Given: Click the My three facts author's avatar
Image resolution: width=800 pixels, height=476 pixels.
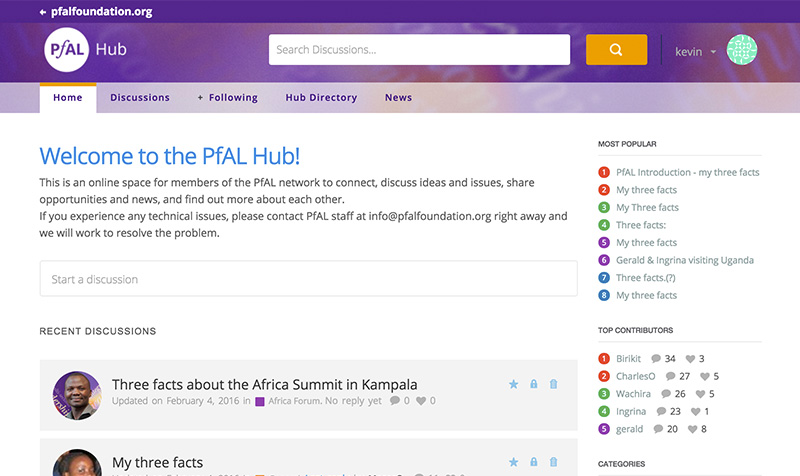Looking at the screenshot, I should [77, 463].
